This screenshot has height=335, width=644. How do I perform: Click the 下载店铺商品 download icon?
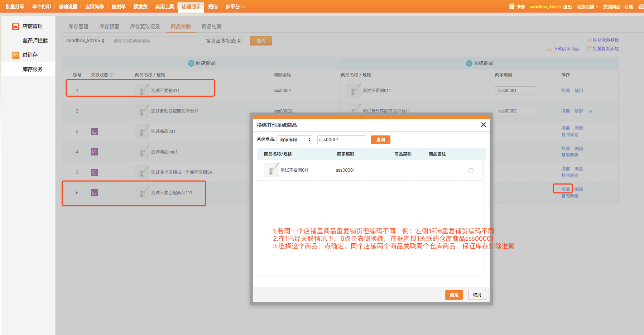pos(549,48)
